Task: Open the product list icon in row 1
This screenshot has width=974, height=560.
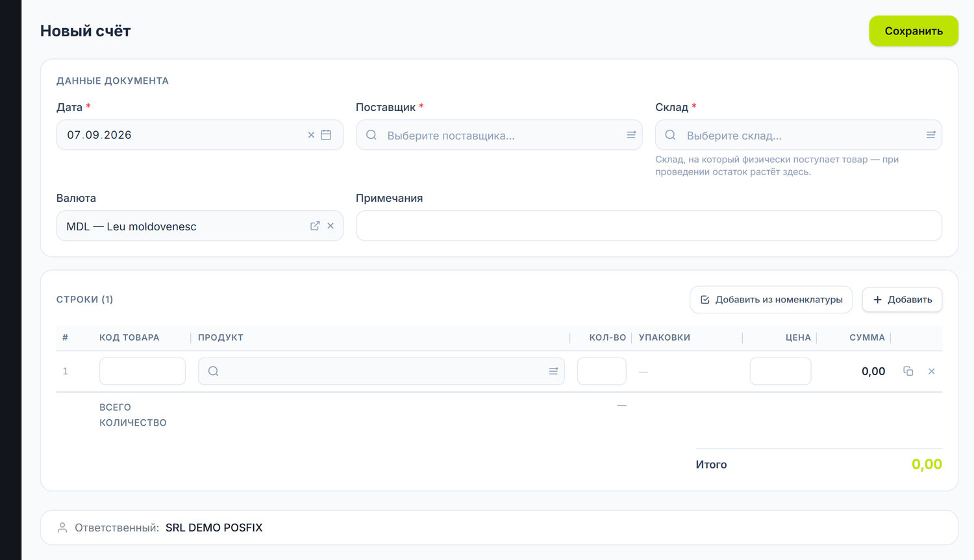Action: 553,371
